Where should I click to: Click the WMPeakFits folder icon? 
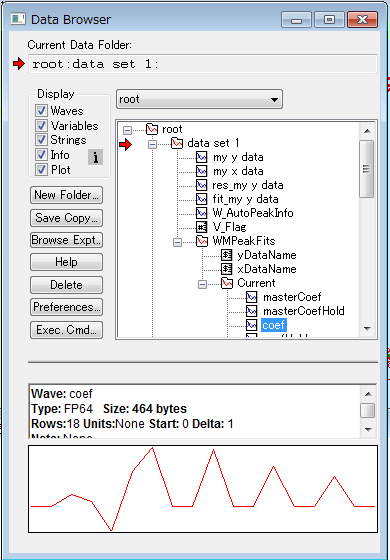click(x=202, y=241)
